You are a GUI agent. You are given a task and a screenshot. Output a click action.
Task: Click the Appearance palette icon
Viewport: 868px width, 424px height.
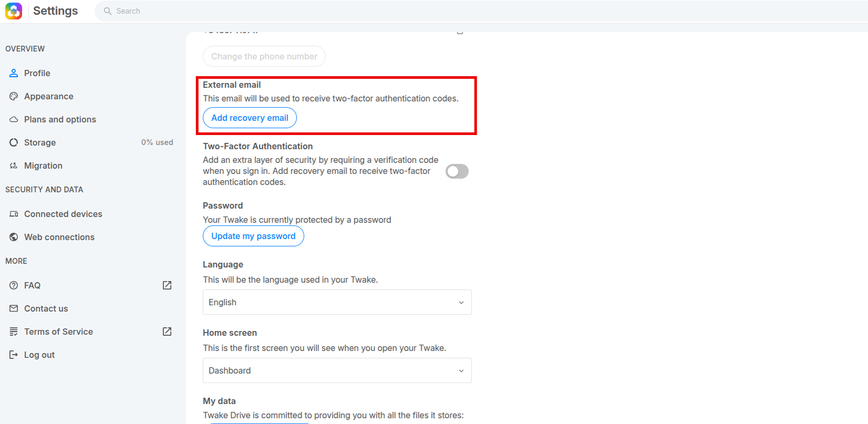pos(14,96)
